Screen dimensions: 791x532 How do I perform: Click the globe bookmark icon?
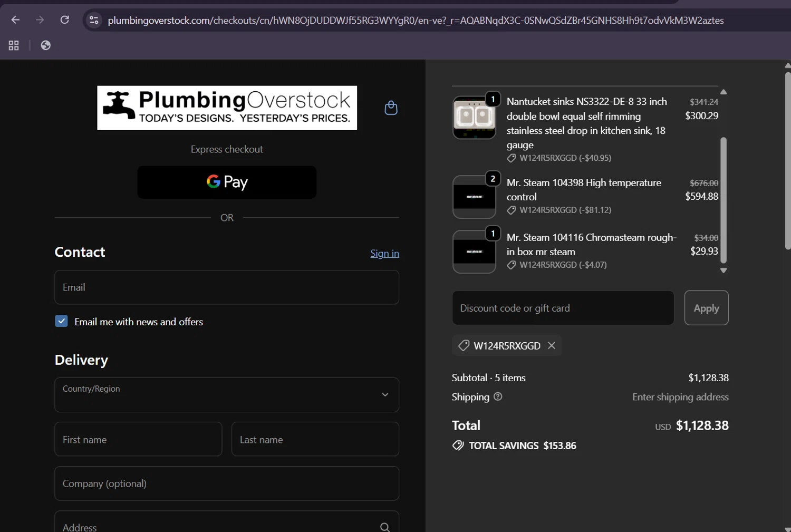46,45
